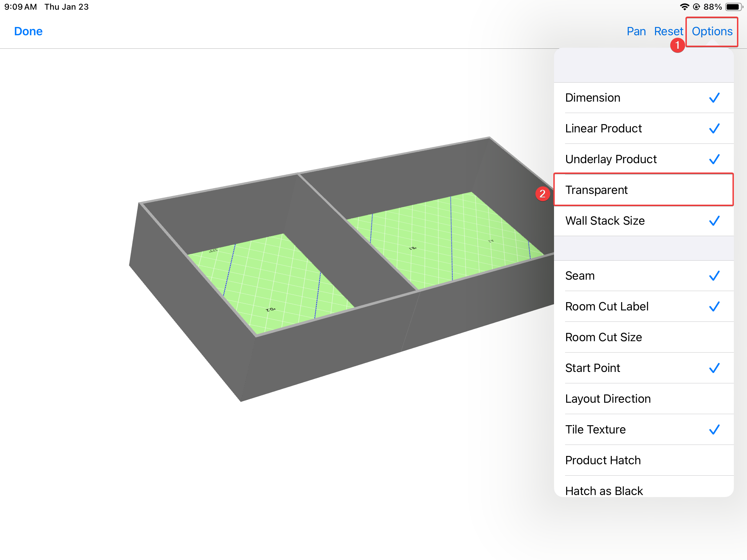
Task: Enable Pan mode
Action: point(636,31)
